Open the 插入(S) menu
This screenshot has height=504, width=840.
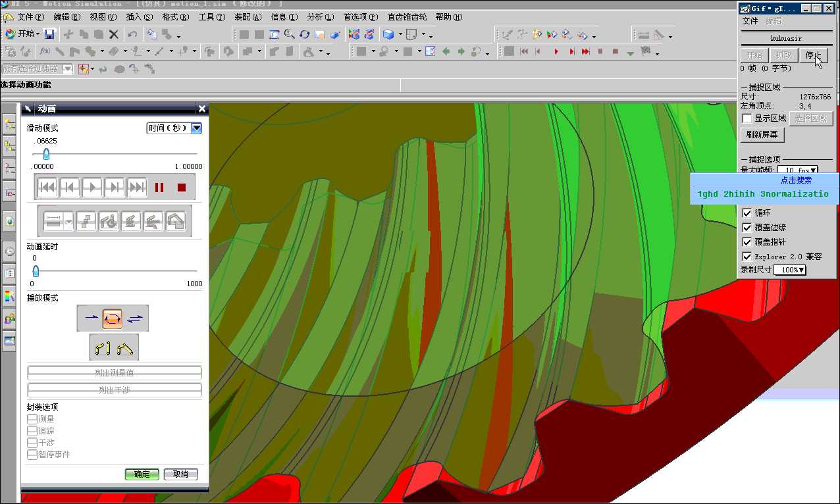[x=139, y=17]
